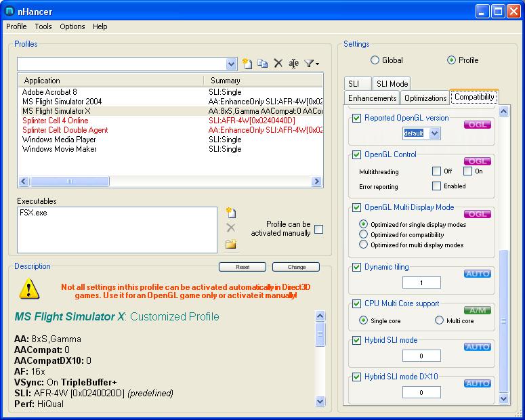The width and height of the screenshot is (525, 420).
Task: Click the browse executable folder icon
Action: (231, 244)
